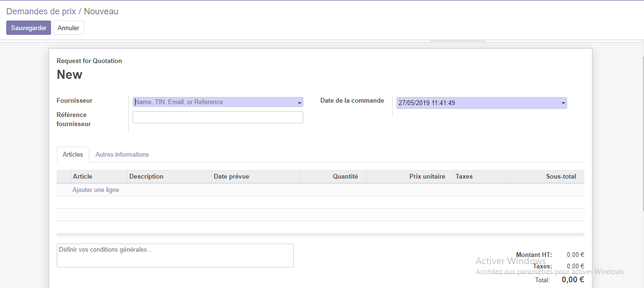Switch to the Autres informations tab
Screen dimensions: 644x288
122,154
